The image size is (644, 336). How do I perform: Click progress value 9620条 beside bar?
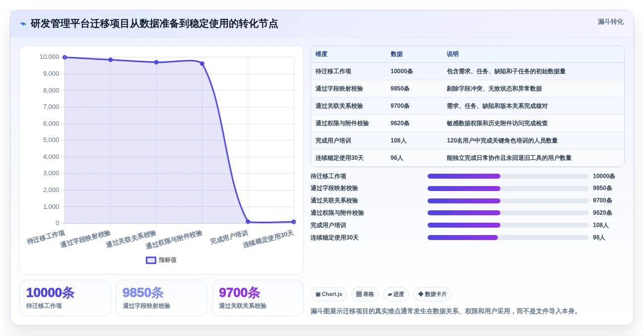pyautogui.click(x=602, y=213)
